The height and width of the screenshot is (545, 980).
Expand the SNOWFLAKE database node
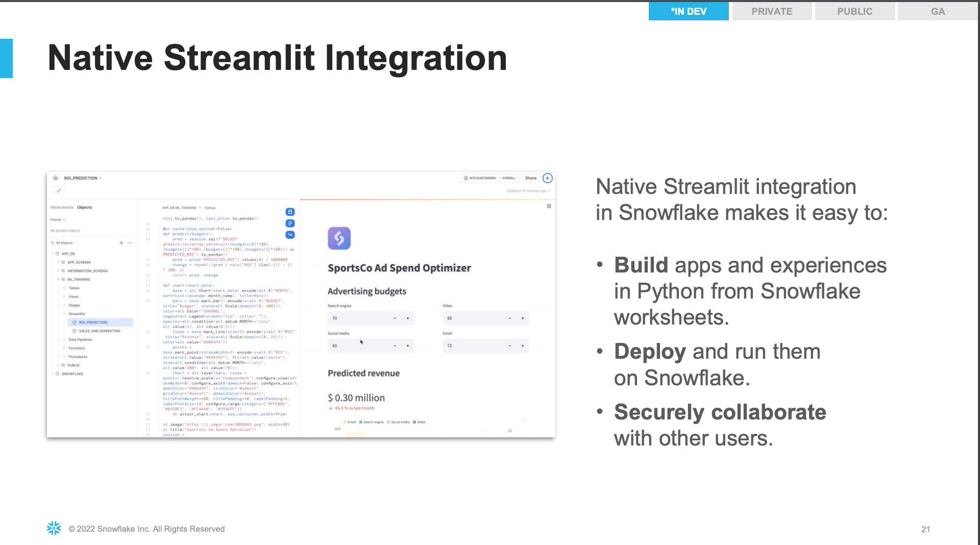[53, 374]
